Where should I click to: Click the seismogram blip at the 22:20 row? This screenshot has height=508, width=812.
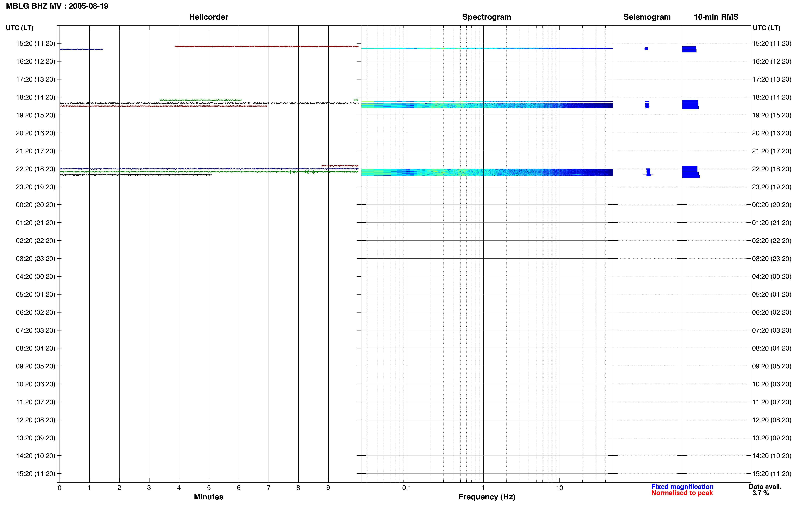pos(648,172)
